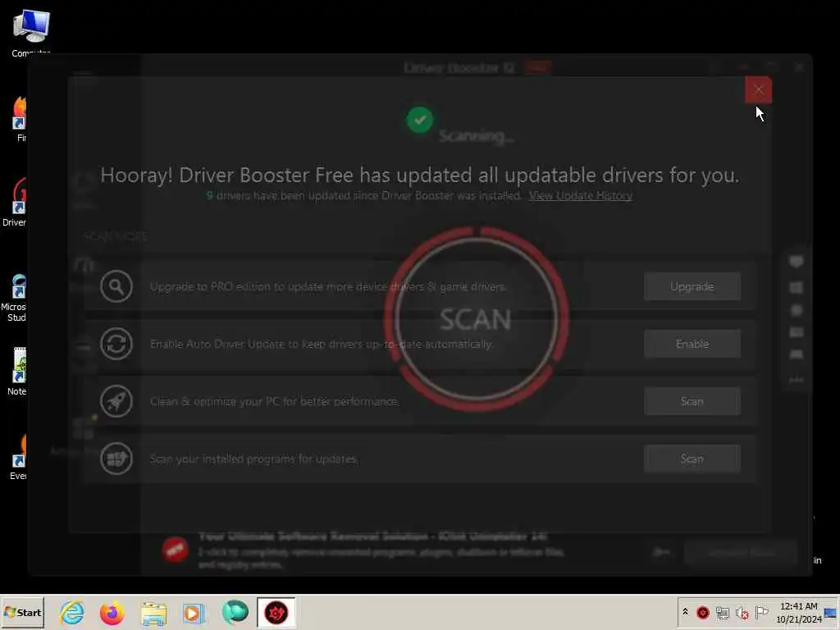Click the Driver Booster tray icon
This screenshot has height=630, width=840.
coord(703,612)
